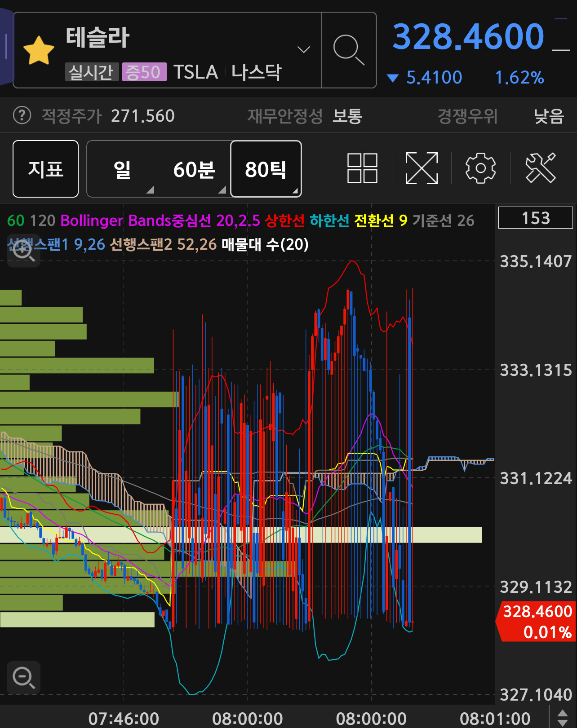Click the green 60 moving average legend

tap(16, 221)
